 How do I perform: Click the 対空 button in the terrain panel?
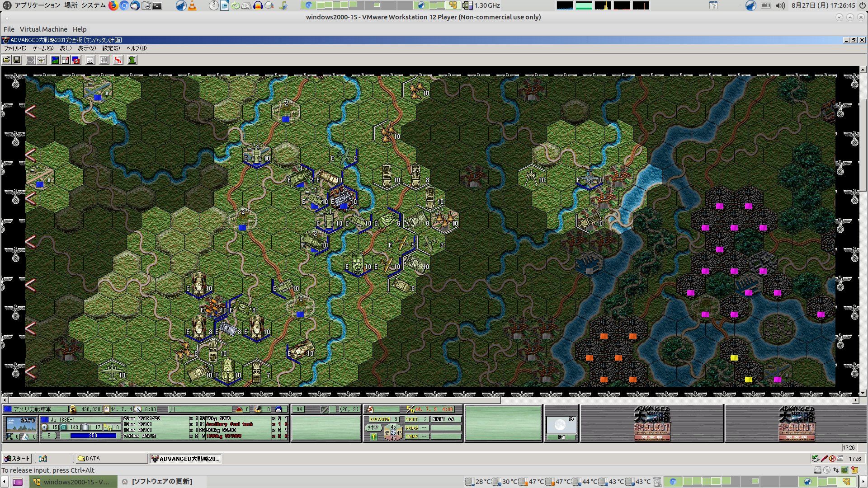click(373, 427)
